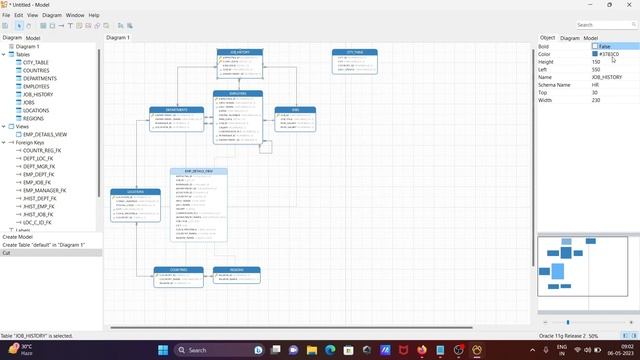
Task: Select COUNTR_REG_FK foreign key
Action: (42, 150)
